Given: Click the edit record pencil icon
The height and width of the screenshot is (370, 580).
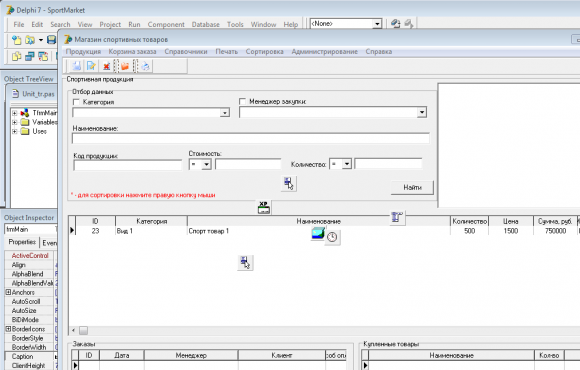Looking at the screenshot, I should 91,66.
